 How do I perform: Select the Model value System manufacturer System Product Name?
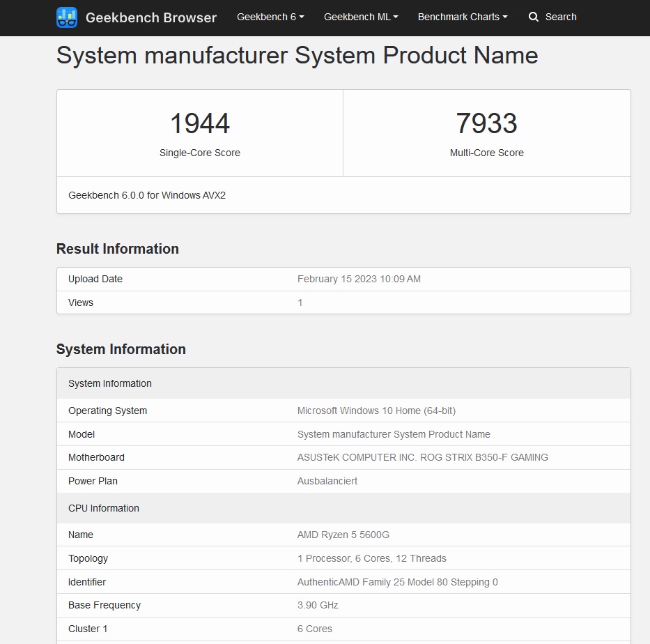coord(394,434)
